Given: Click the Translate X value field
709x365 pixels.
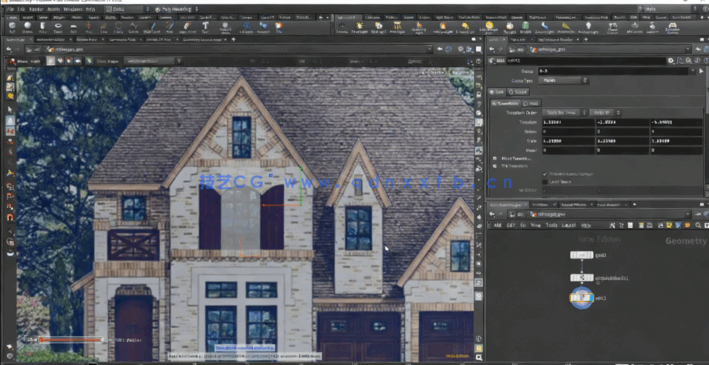Looking at the screenshot, I should click(568, 123).
